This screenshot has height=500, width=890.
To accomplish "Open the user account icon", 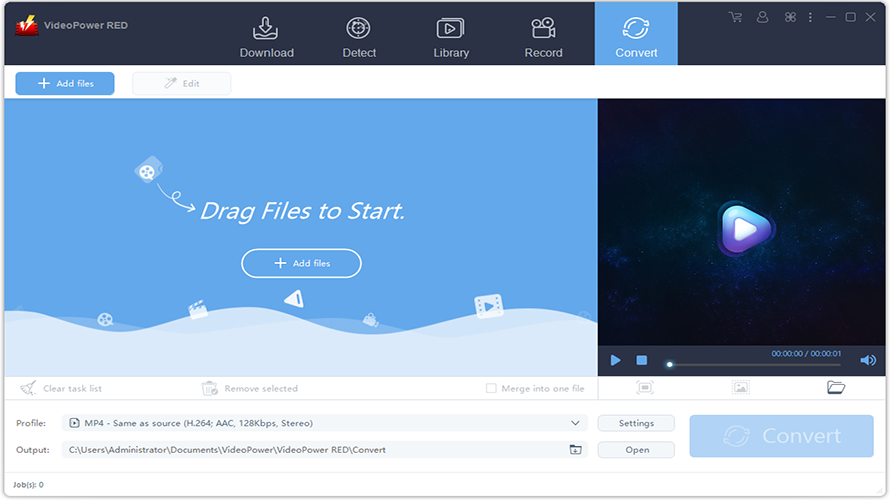I will [x=763, y=17].
